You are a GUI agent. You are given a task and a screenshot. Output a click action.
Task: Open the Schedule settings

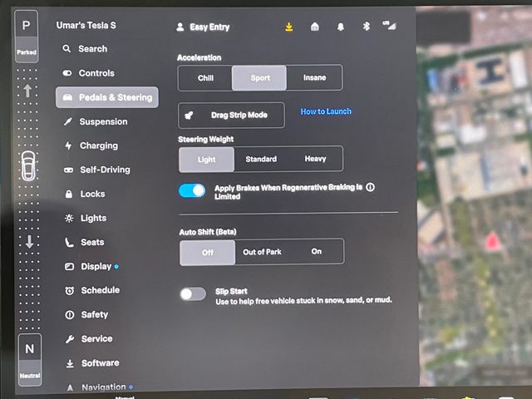point(92,290)
